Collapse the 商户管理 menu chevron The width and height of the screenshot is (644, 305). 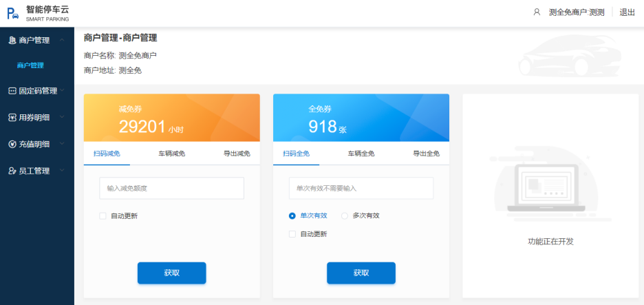(x=62, y=40)
